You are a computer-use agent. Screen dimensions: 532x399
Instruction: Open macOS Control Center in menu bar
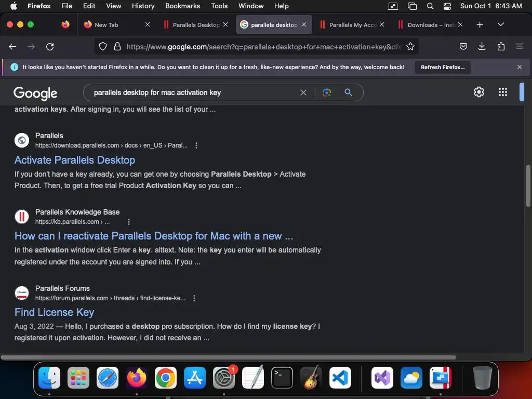click(447, 6)
